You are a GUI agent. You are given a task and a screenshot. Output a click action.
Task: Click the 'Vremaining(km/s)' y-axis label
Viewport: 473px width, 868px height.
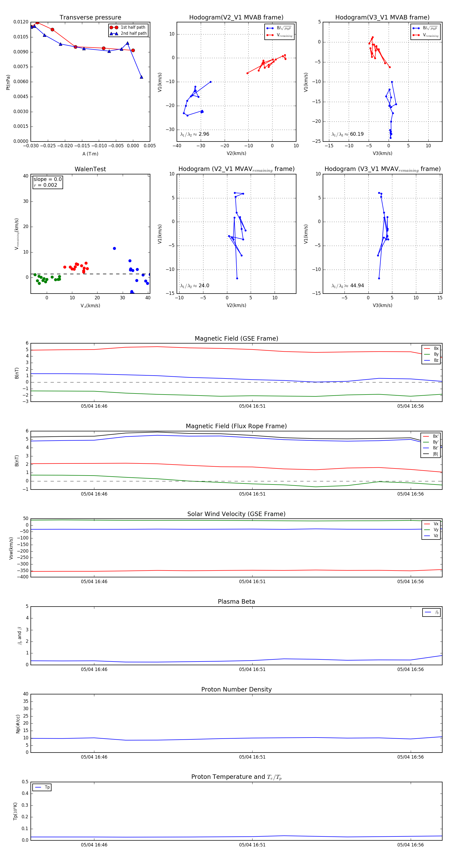(17, 234)
